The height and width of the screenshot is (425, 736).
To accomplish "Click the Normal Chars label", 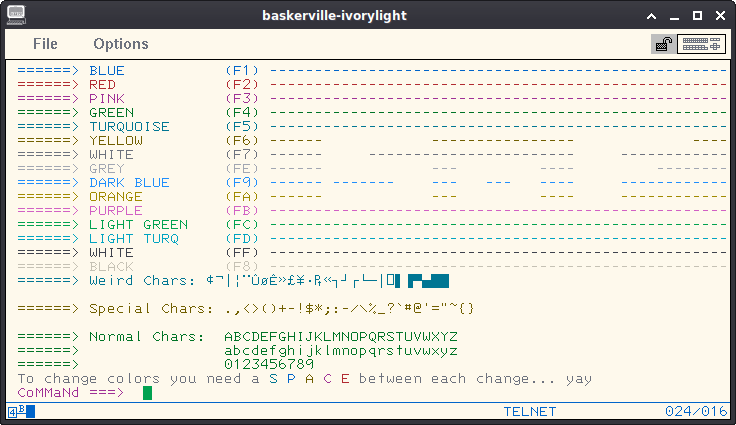I will click(x=147, y=337).
